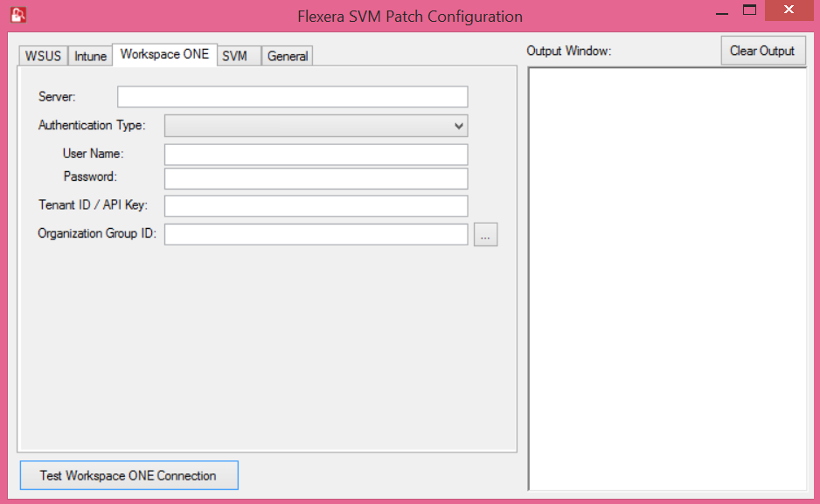Click the Authentication Type label text

coord(92,126)
